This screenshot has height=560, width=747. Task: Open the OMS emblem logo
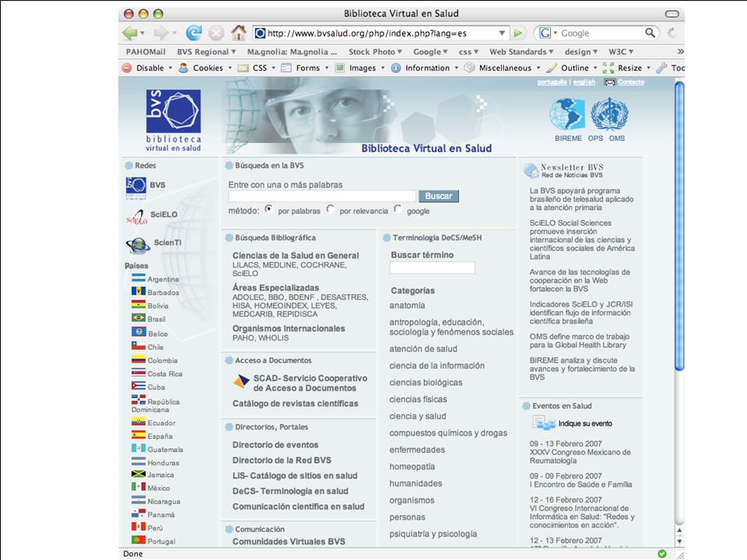pos(609,114)
